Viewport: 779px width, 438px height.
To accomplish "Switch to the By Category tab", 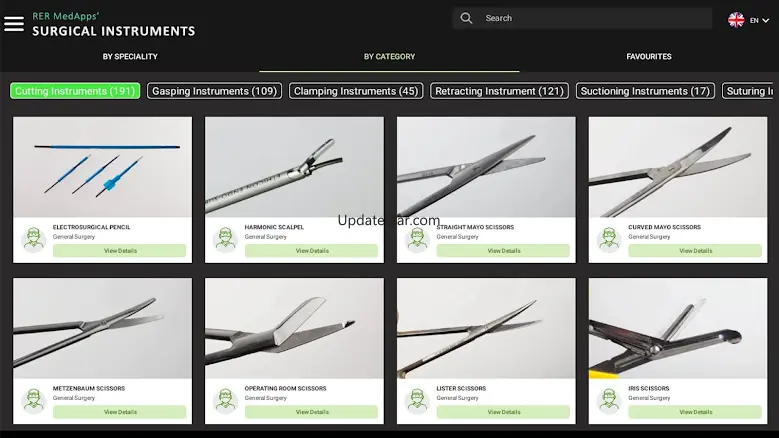I will [x=390, y=57].
